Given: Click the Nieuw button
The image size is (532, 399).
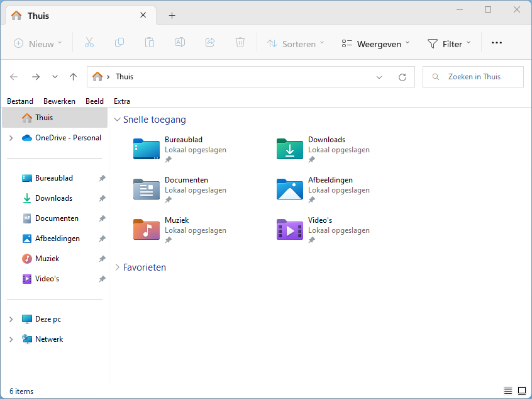Looking at the screenshot, I should click(x=38, y=43).
